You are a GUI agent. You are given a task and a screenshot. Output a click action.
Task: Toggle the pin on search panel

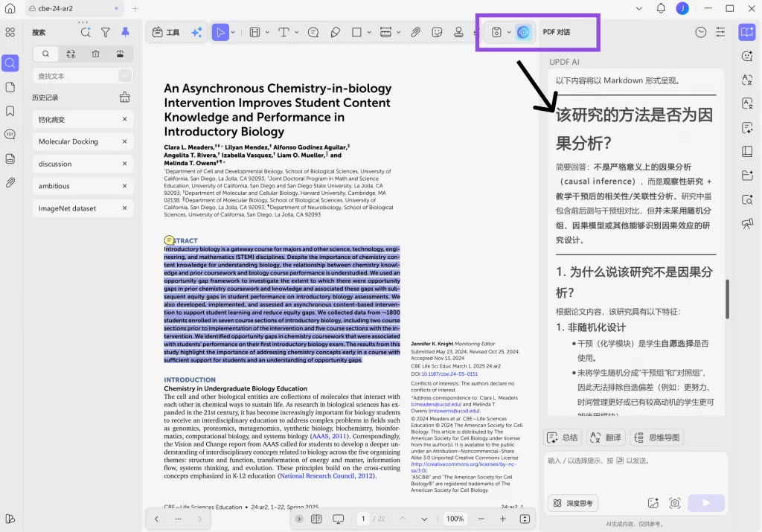coord(125,33)
